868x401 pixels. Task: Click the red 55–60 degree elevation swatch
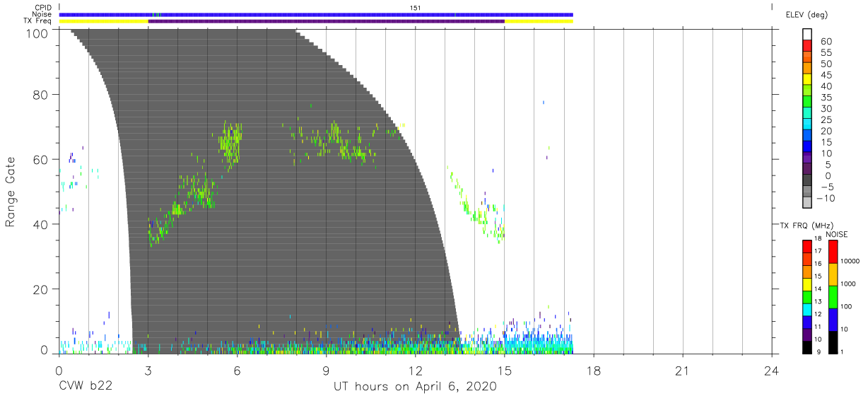807,47
